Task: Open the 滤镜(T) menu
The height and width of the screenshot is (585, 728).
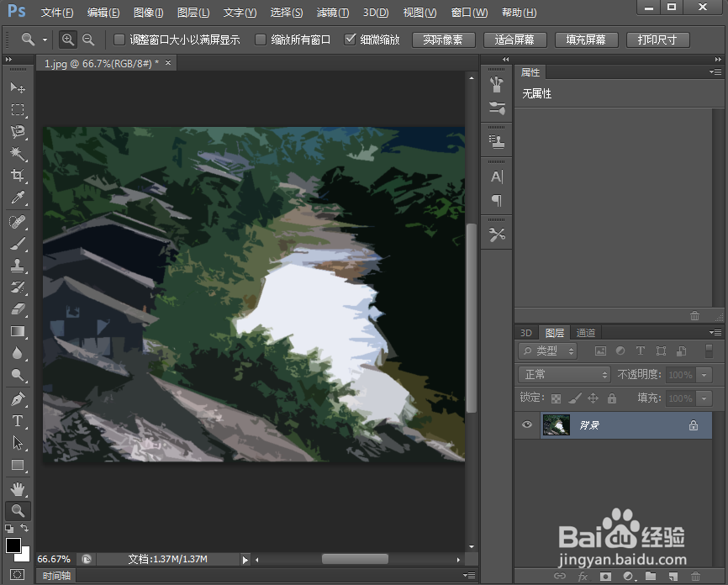Action: click(333, 13)
